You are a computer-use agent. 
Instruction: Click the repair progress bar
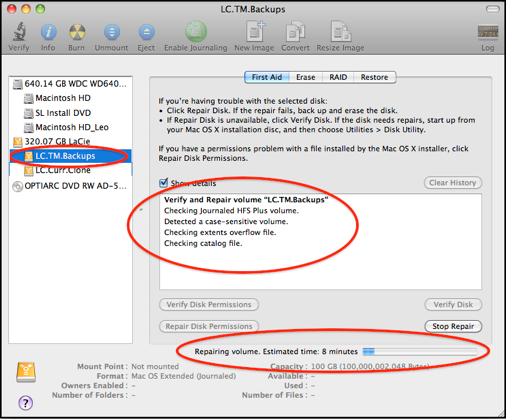point(420,351)
